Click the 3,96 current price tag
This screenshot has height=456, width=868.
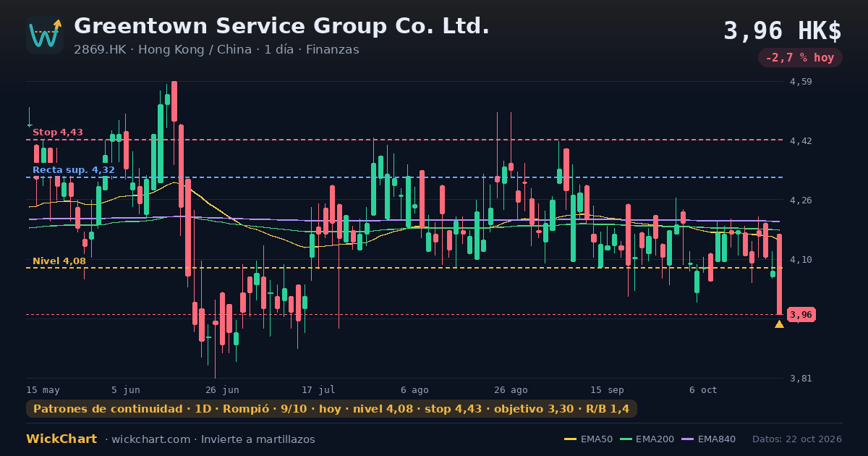[801, 315]
